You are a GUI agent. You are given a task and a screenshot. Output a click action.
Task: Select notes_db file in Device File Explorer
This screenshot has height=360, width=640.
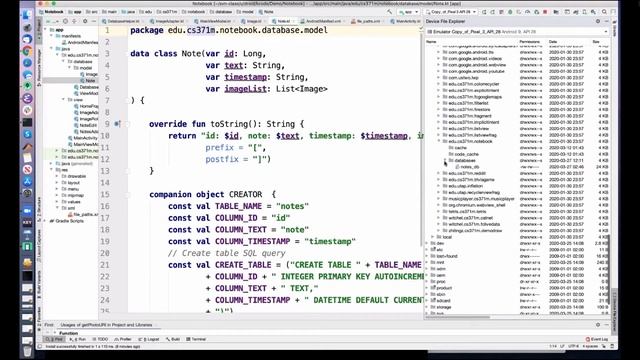click(469, 167)
